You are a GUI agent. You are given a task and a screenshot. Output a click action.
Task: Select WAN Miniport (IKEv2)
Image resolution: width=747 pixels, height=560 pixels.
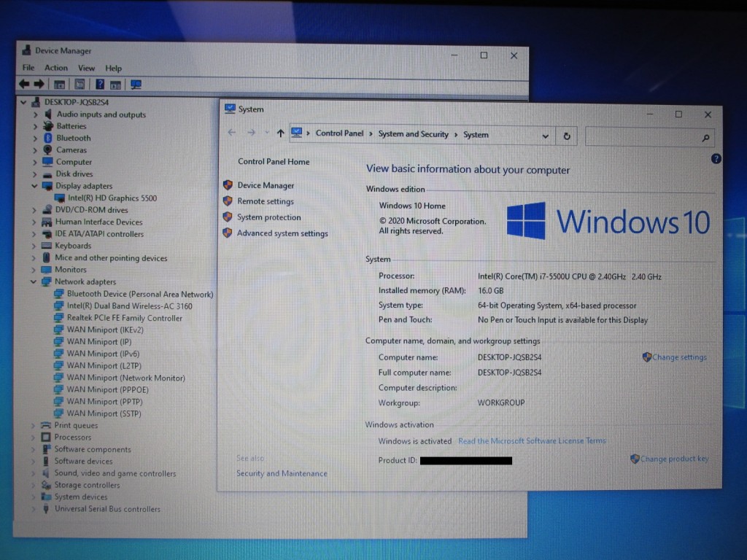105,330
